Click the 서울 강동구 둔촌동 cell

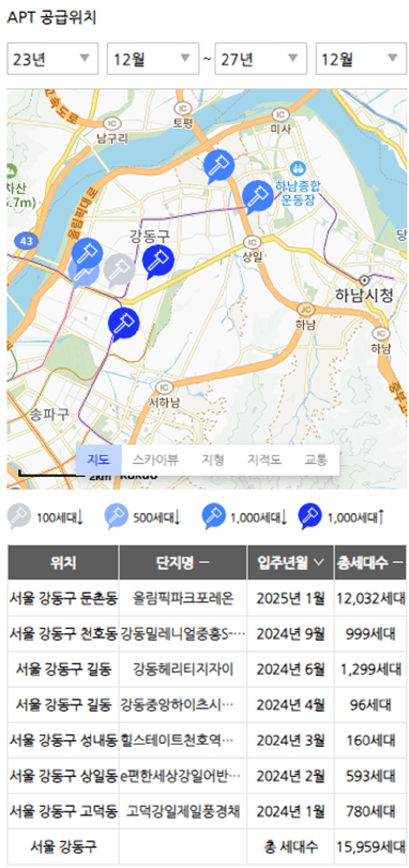pyautogui.click(x=63, y=598)
